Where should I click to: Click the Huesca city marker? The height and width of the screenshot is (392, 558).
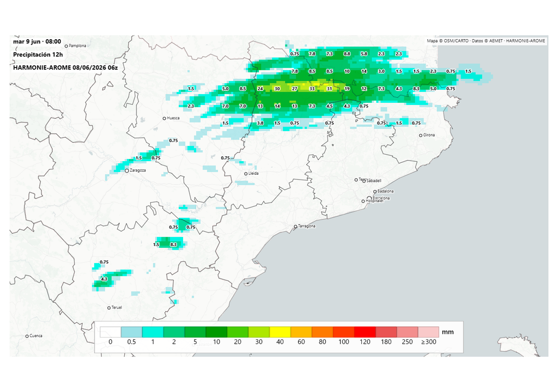pos(164,118)
